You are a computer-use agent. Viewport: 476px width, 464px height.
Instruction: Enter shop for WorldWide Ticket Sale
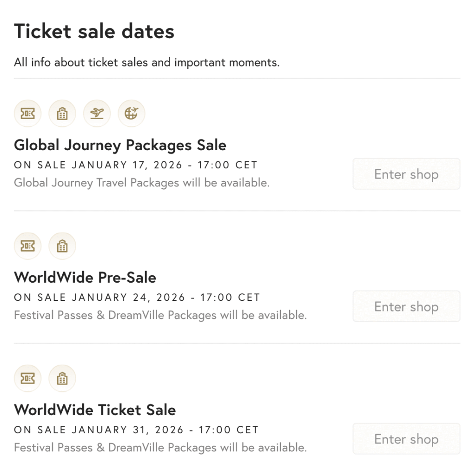pyautogui.click(x=406, y=439)
